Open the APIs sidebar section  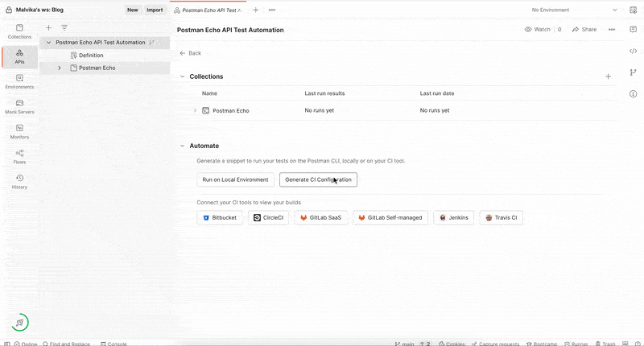pyautogui.click(x=19, y=56)
